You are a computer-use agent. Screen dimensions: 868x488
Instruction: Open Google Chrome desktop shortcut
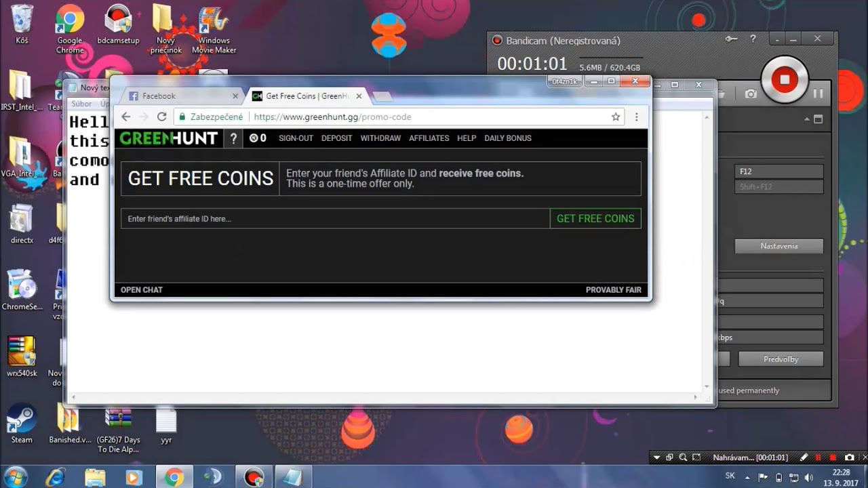69,30
